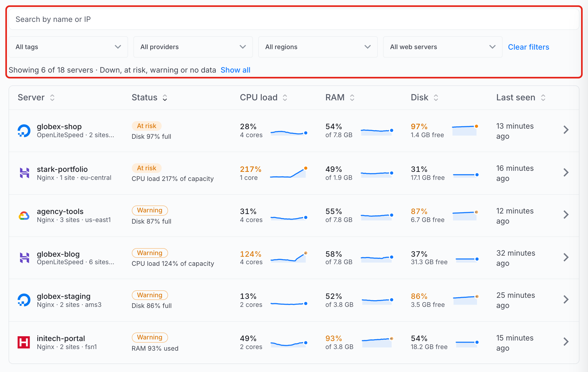
Task: Click the 93% RAM value for initech-portal
Action: (333, 338)
